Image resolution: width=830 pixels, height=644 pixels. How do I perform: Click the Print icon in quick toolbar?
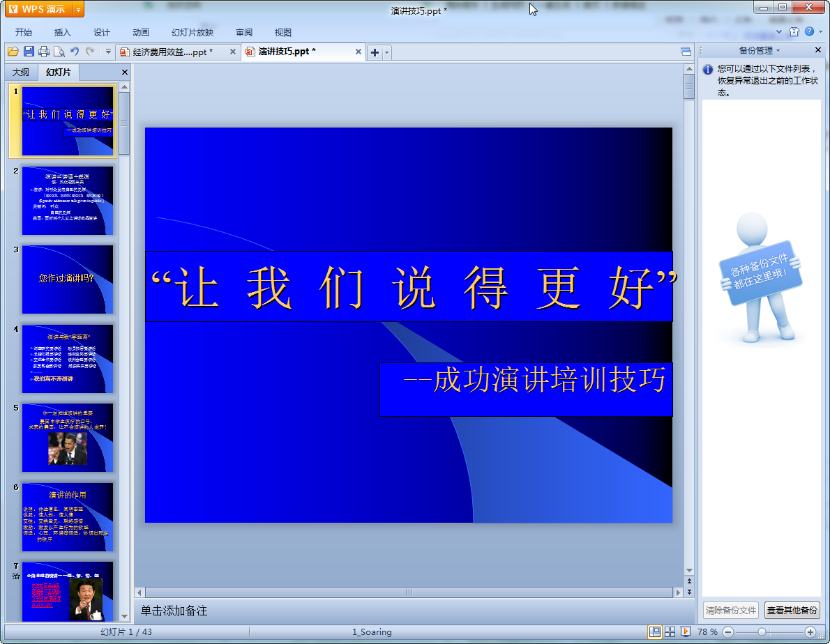click(x=44, y=52)
